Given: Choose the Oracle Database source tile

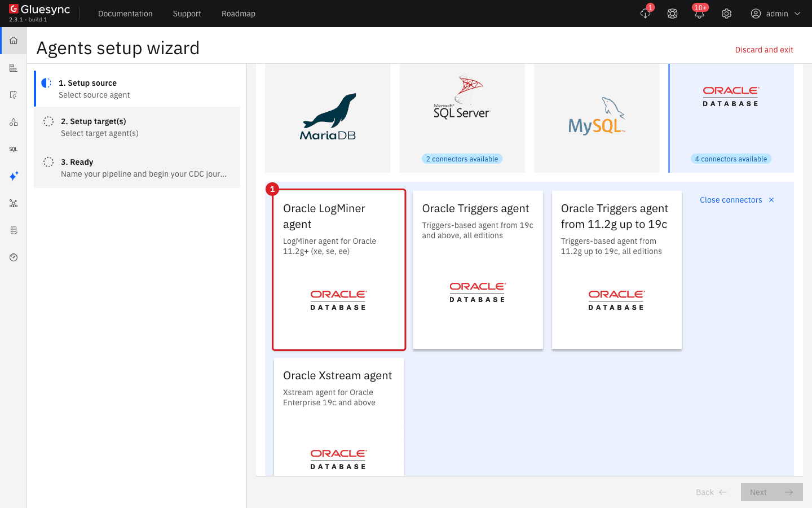Looking at the screenshot, I should [731, 118].
